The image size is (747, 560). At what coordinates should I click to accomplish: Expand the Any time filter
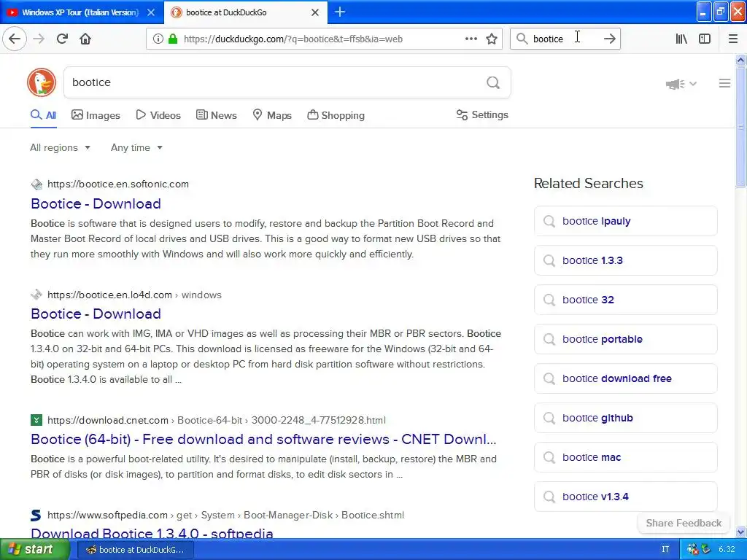pos(136,147)
